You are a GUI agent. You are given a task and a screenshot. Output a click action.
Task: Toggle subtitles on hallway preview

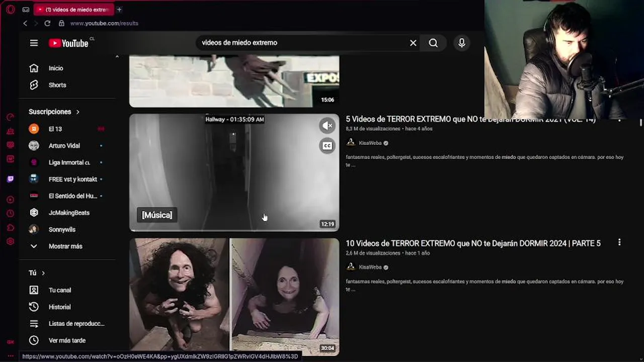(x=327, y=146)
